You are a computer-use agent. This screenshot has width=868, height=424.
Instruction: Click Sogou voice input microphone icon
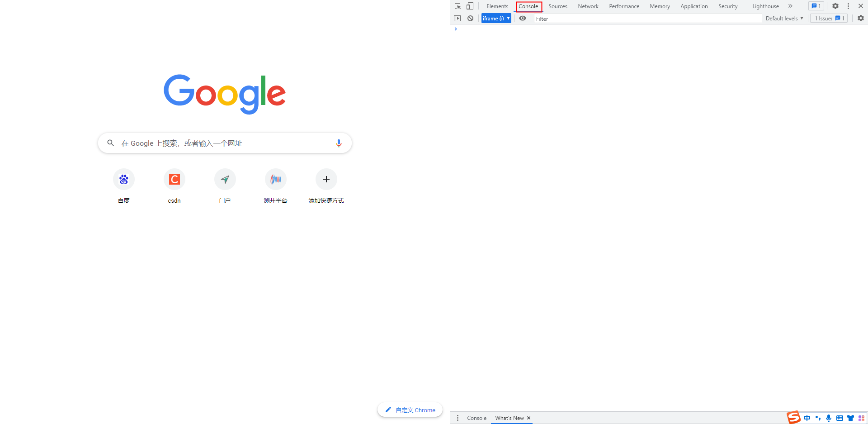(x=829, y=418)
